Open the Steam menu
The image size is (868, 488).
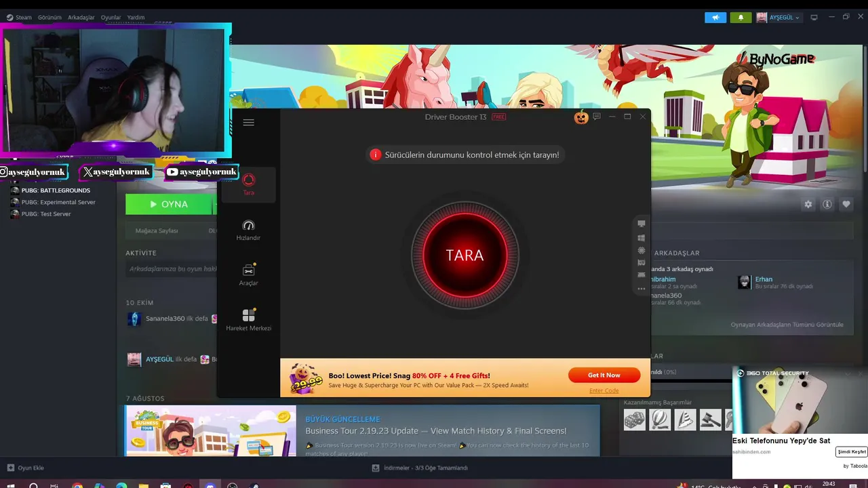20,18
